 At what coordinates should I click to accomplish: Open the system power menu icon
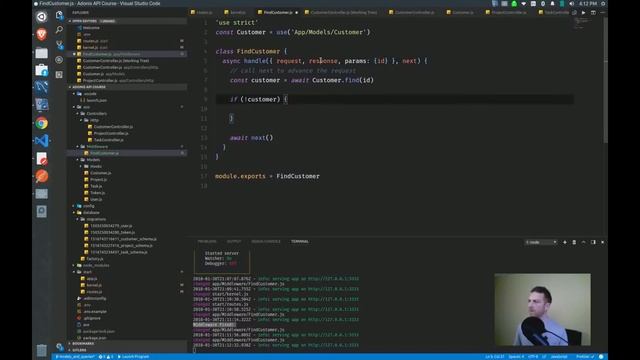pos(603,4)
